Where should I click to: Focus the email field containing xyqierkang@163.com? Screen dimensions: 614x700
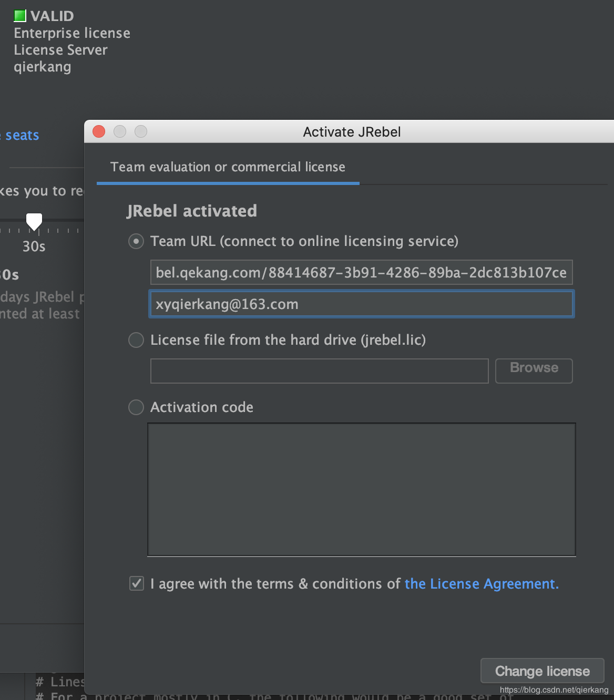362,304
